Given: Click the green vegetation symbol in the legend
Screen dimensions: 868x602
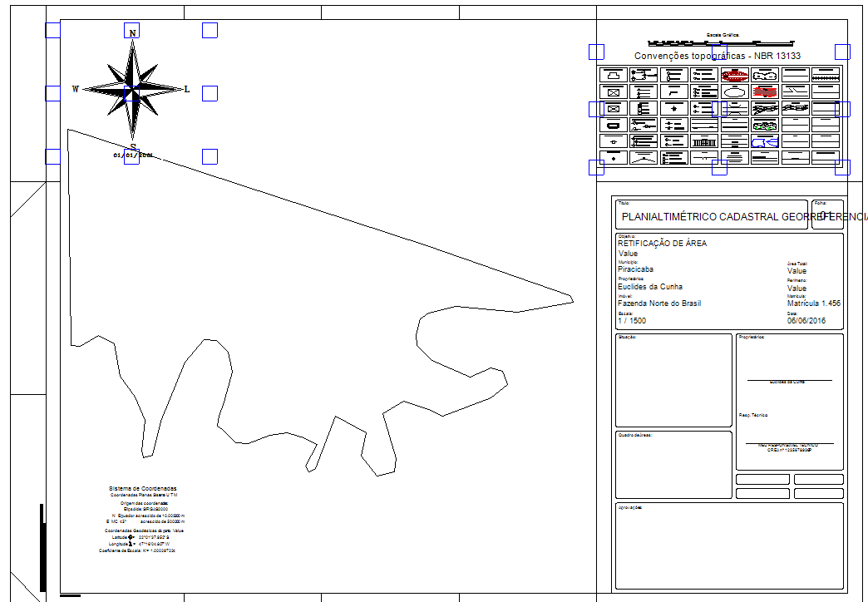Looking at the screenshot, I should (x=764, y=125).
